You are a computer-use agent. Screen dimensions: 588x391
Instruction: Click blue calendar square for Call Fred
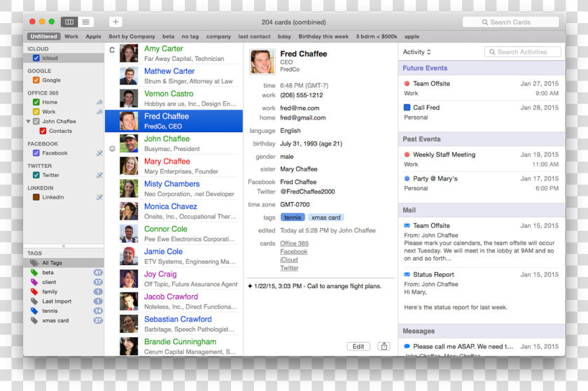click(407, 108)
